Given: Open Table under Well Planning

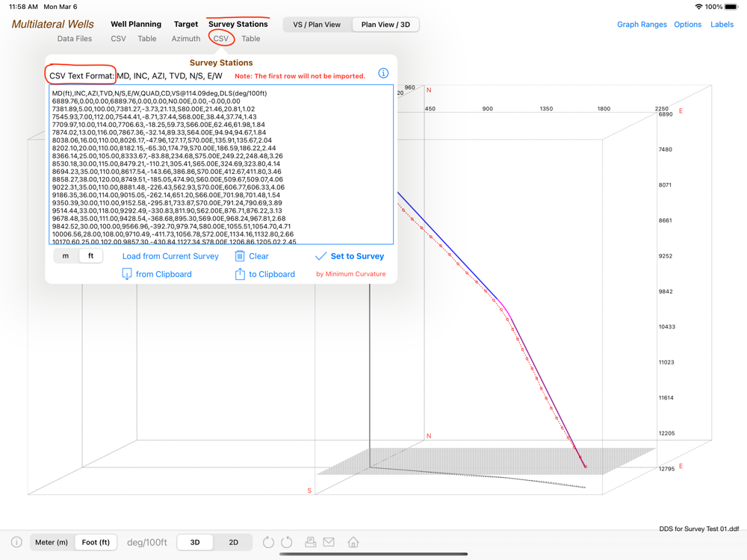Looking at the screenshot, I should point(147,39).
